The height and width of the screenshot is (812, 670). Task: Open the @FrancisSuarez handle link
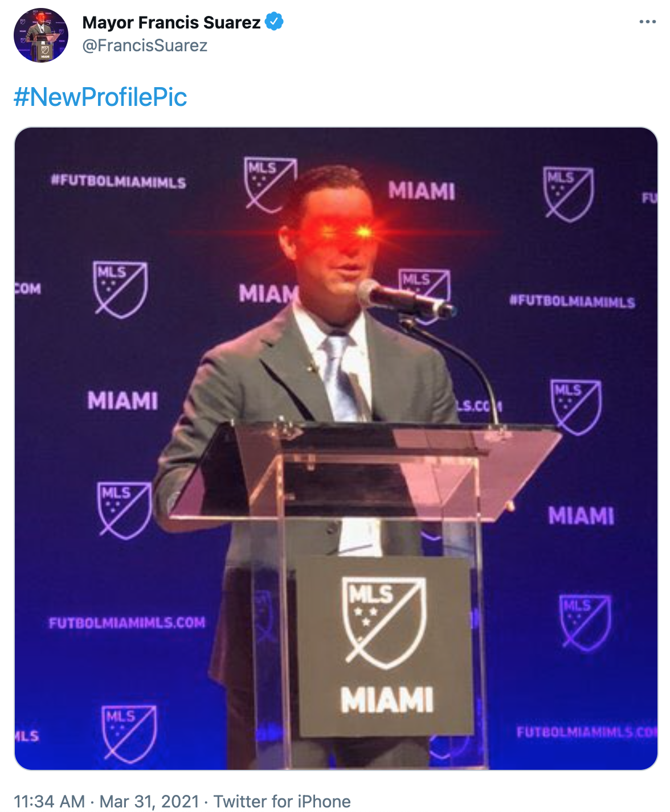click(145, 46)
